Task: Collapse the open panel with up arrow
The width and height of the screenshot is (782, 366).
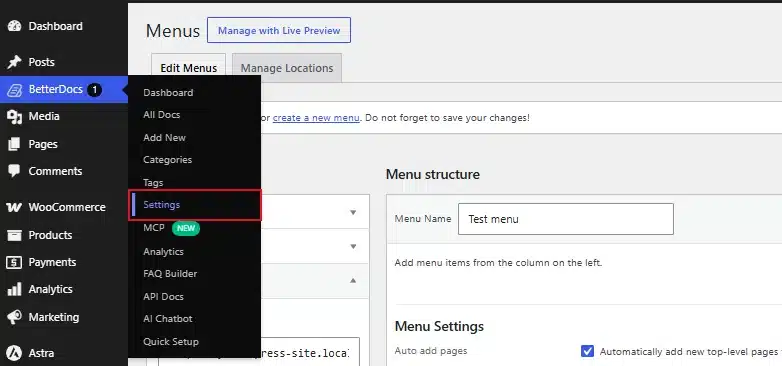Action: [x=353, y=281]
